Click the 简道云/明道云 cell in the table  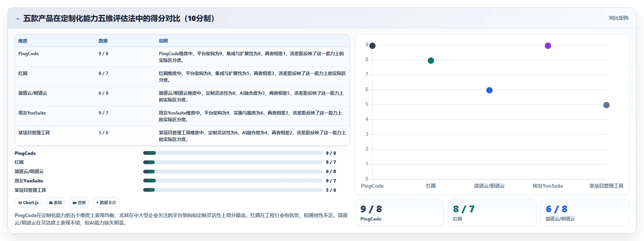click(33, 93)
